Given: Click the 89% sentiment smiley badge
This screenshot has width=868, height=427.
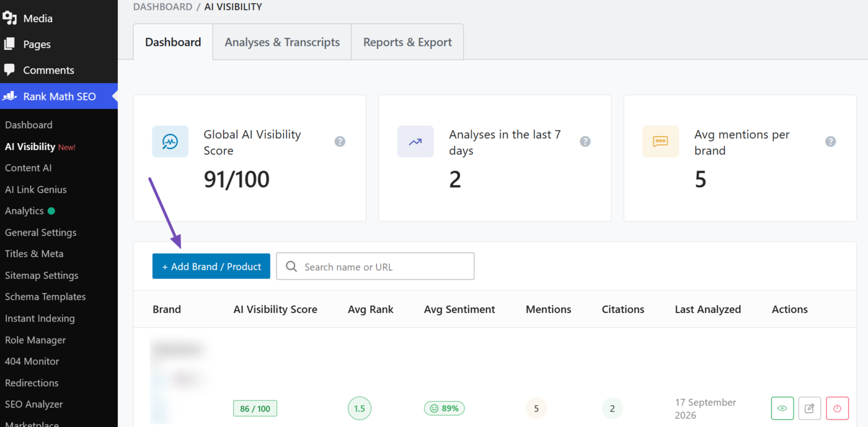Looking at the screenshot, I should click(445, 408).
